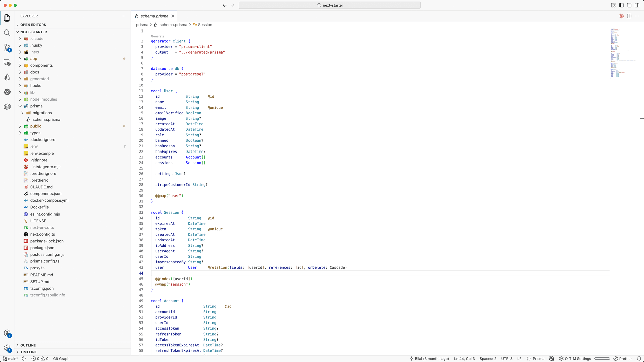This screenshot has width=644, height=362.
Task: Split the editor to the right
Action: (629, 16)
